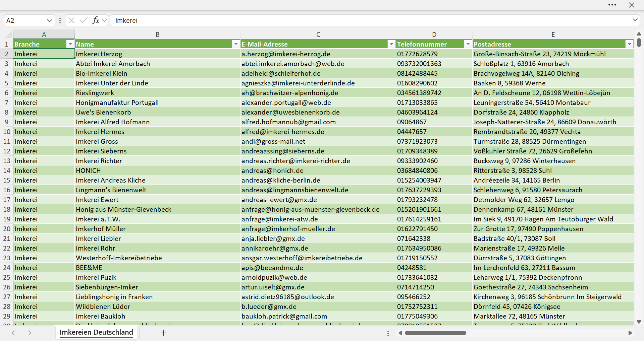This screenshot has height=341, width=644.
Task: Select cell alfred.hofmannub@gmail.com
Action: [x=318, y=122]
